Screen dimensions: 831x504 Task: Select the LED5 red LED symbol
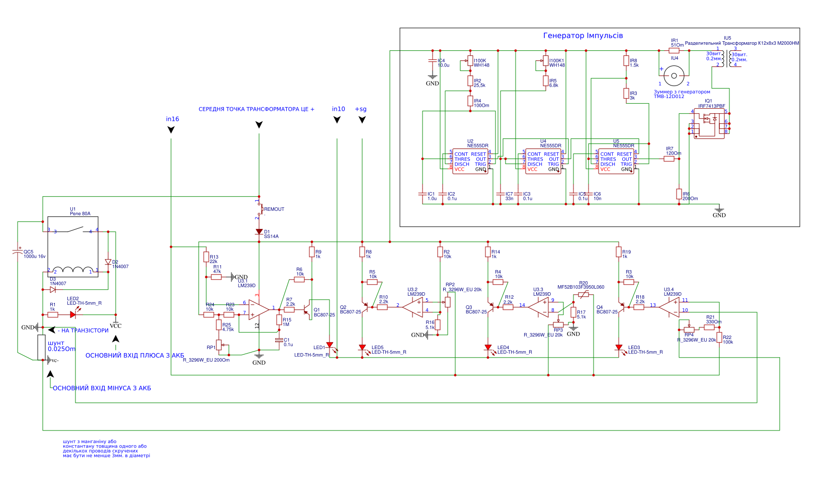tap(362, 348)
